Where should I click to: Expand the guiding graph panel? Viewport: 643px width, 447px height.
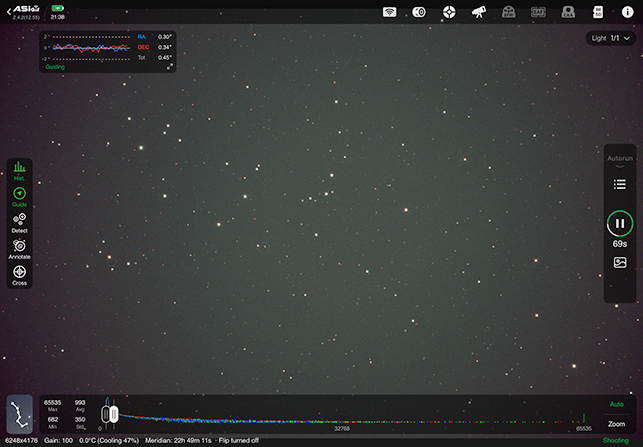tap(170, 67)
